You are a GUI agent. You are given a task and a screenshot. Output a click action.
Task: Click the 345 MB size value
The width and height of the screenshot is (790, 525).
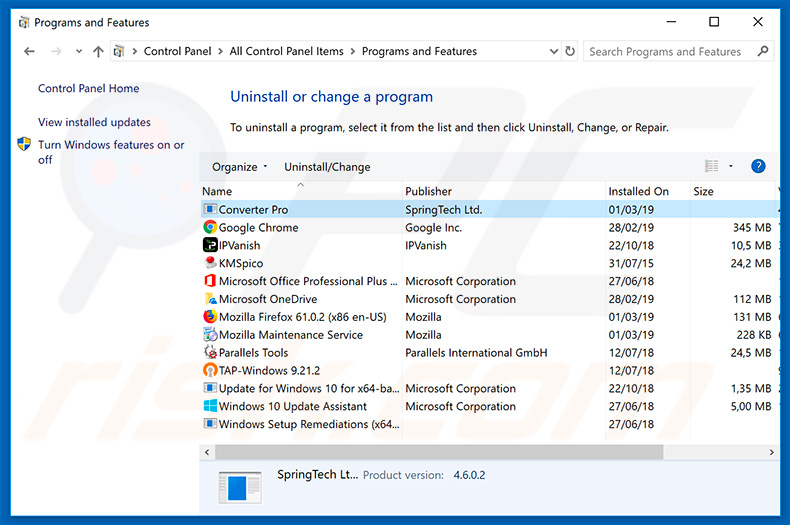click(x=752, y=227)
